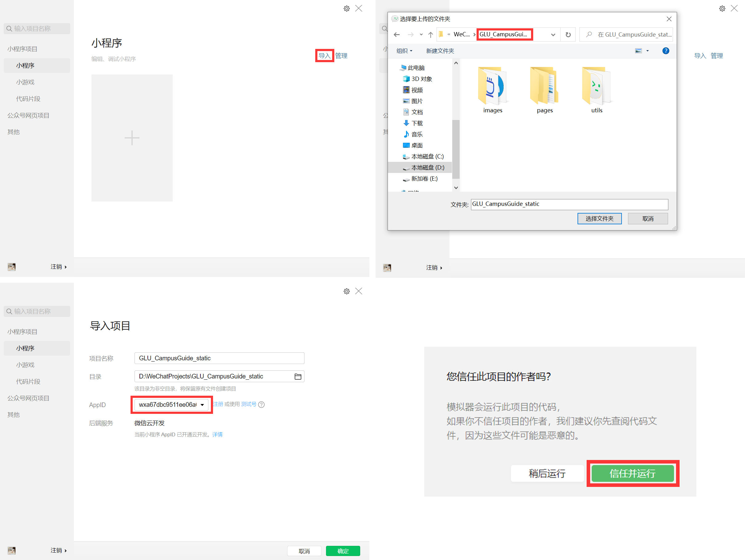Image resolution: width=745 pixels, height=560 pixels.
Task: Open the view mode dropdown in dialog
Action: 647,51
